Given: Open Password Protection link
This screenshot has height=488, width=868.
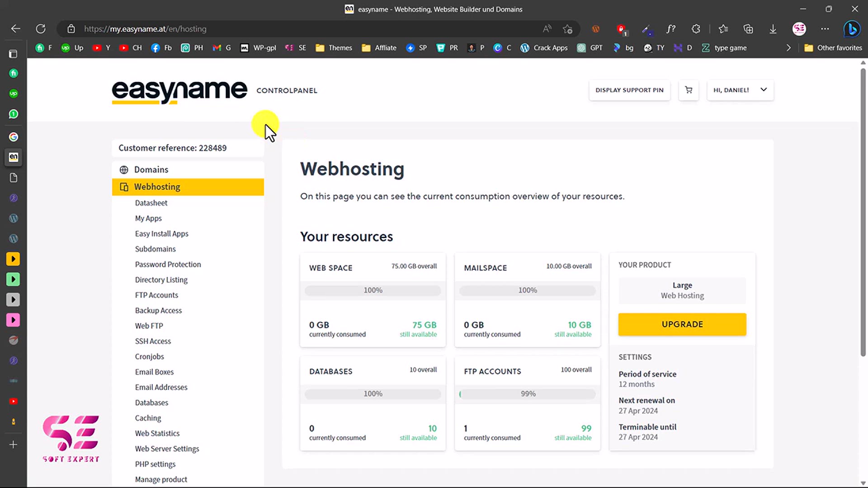Looking at the screenshot, I should 168,265.
